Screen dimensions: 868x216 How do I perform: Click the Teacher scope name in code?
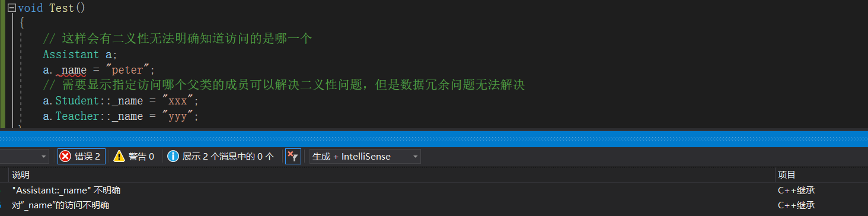(77, 116)
